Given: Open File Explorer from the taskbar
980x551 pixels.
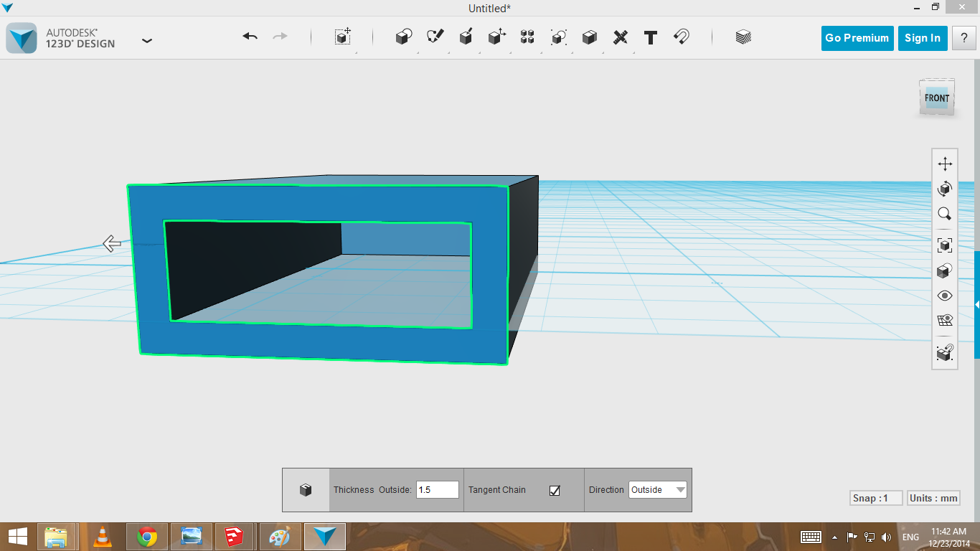Looking at the screenshot, I should coord(56,537).
